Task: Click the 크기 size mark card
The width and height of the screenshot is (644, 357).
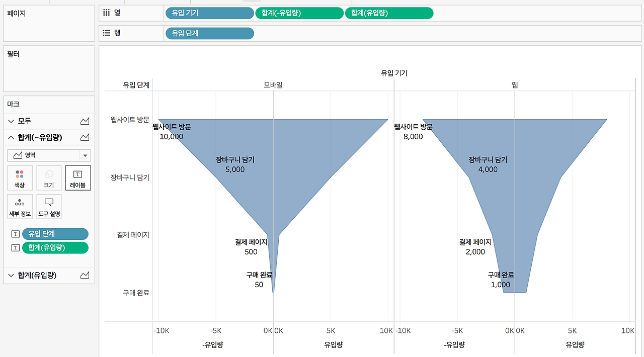Action: pos(49,178)
